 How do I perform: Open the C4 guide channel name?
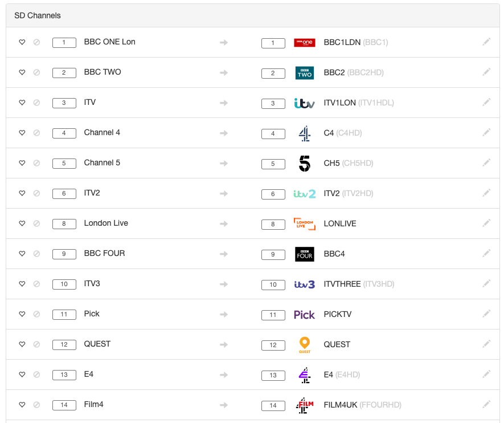coord(329,133)
